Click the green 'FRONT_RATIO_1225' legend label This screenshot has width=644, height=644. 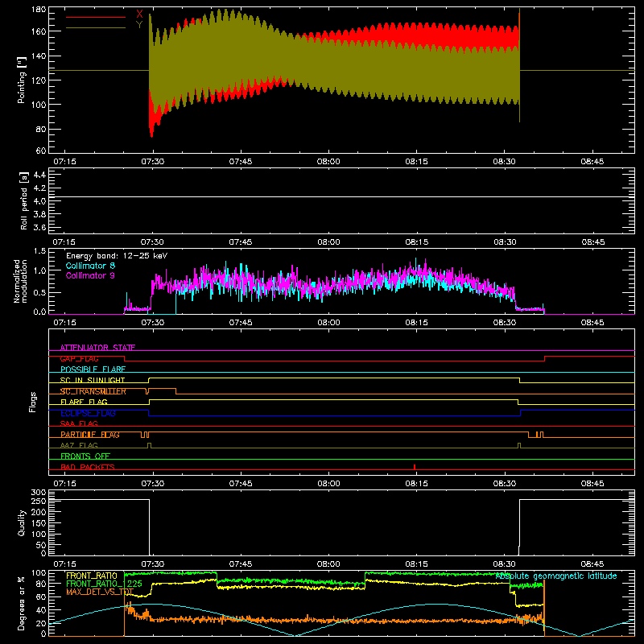tap(105, 584)
